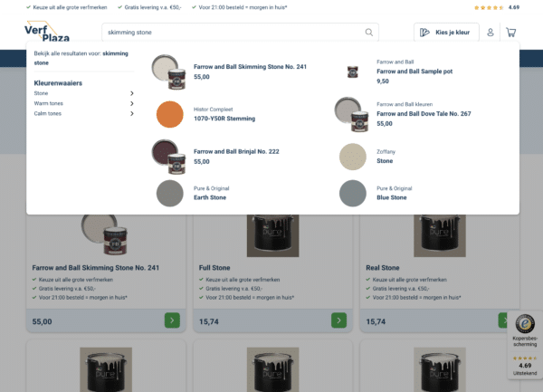Add Real Stone to cart
Image resolution: width=543 pixels, height=392 pixels.
click(x=503, y=320)
